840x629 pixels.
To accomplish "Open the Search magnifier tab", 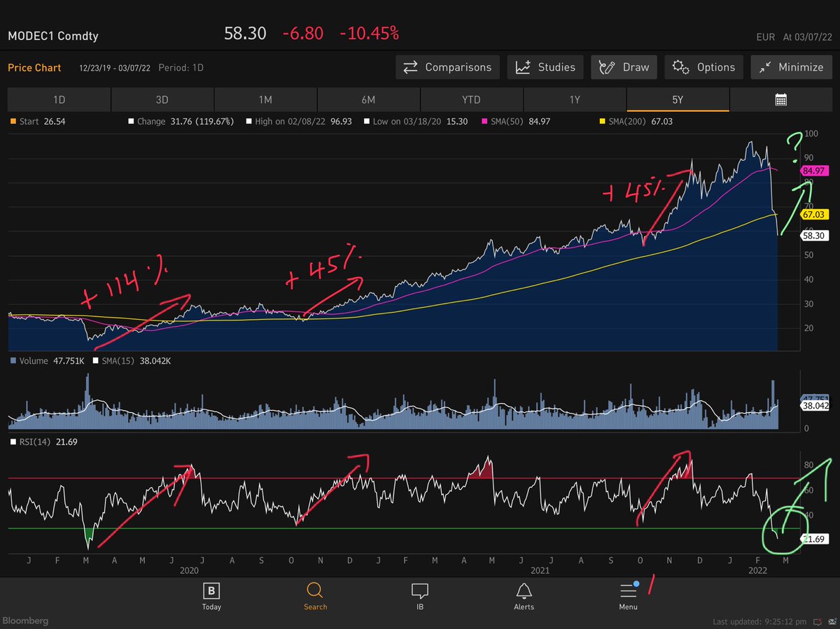I will [x=315, y=597].
